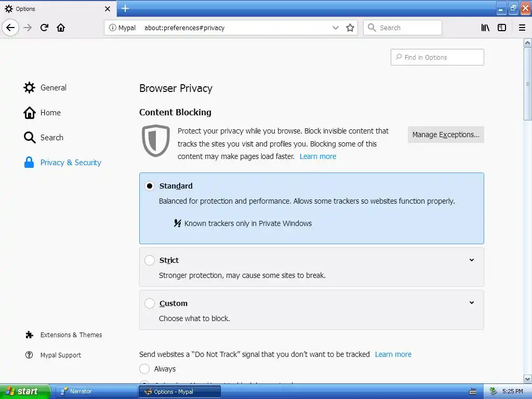Open the address bar history dropdown
The width and height of the screenshot is (532, 399).
pos(336,28)
